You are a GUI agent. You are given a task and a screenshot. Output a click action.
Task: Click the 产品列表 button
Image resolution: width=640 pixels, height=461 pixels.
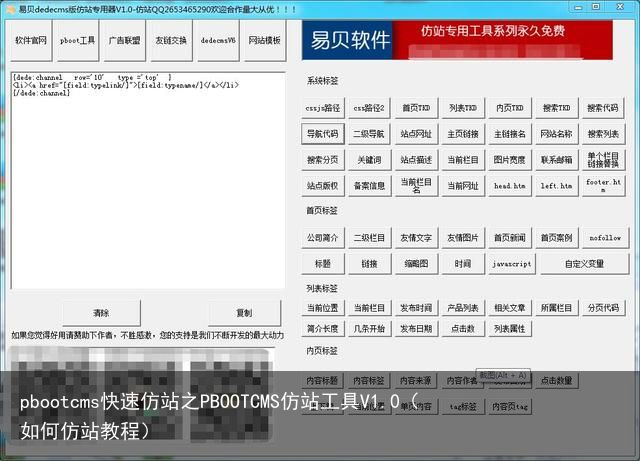463,308
